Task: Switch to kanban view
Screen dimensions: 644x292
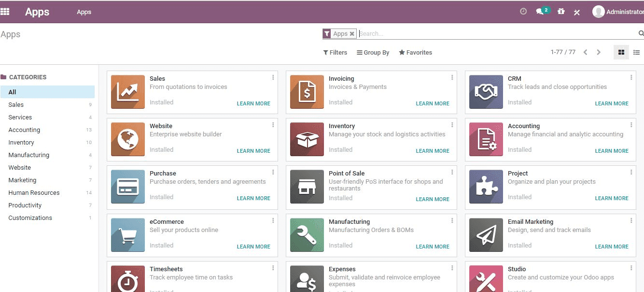Action: tap(621, 52)
